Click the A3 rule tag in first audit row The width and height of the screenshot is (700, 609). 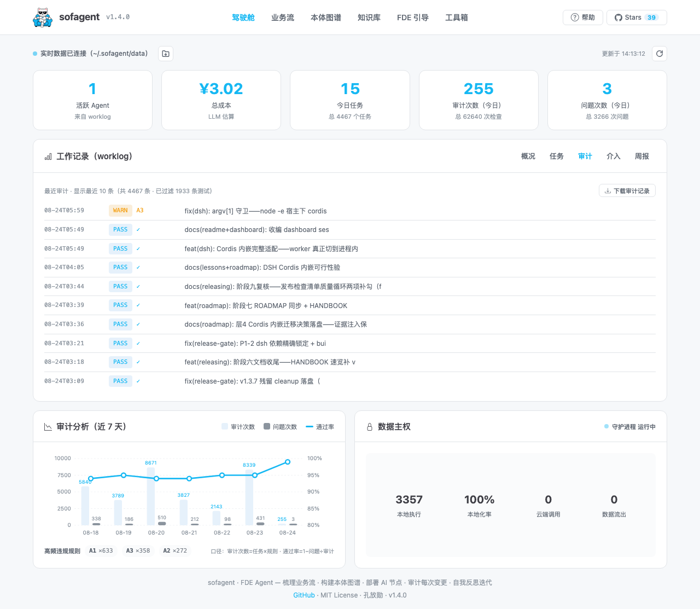[140, 211]
